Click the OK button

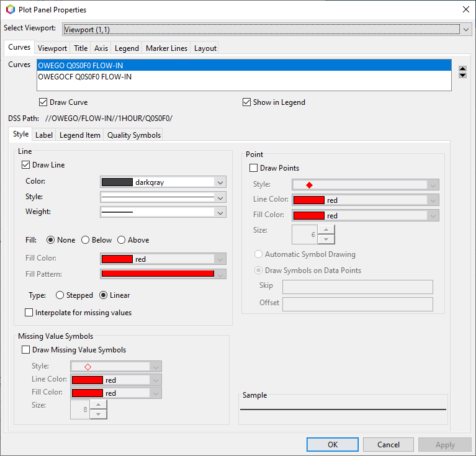pos(333,444)
